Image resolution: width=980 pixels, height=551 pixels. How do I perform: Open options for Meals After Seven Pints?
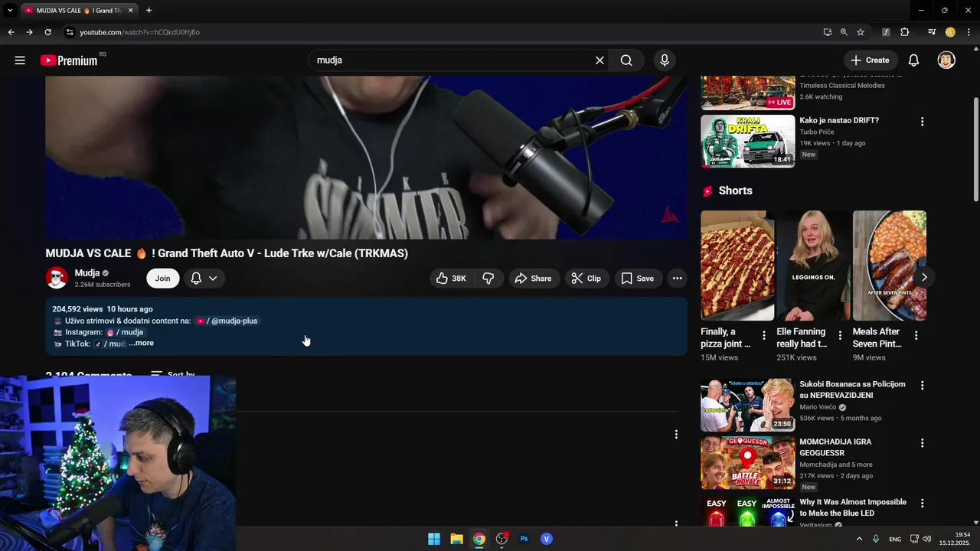point(916,335)
